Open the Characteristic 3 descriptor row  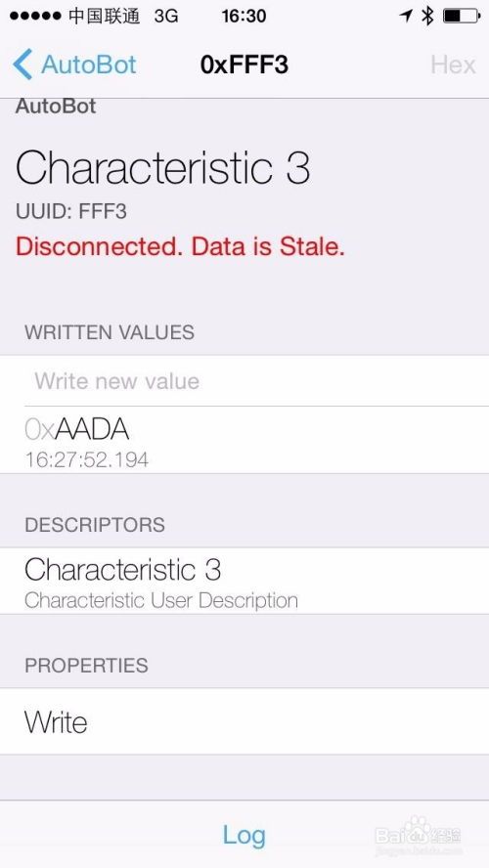[x=244, y=582]
